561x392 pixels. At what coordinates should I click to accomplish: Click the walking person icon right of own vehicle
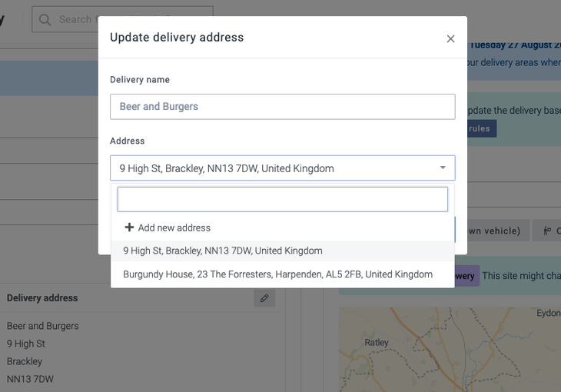(547, 230)
